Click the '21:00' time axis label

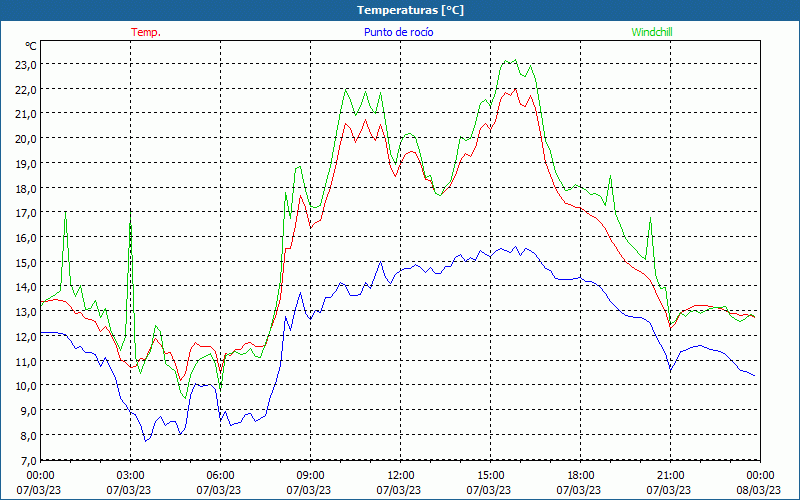click(670, 476)
